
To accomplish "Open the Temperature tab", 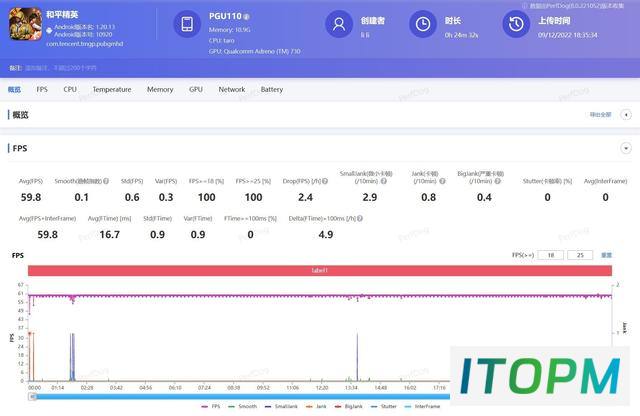I will 112,89.
